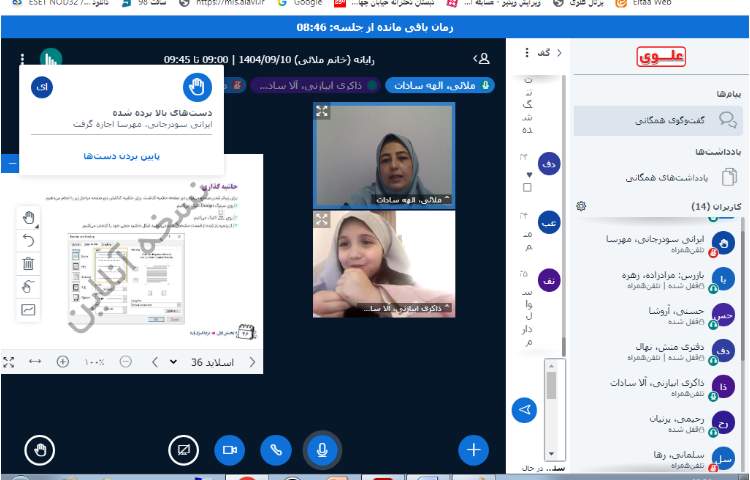Open the connection status bars icon
Viewport: 750px width, 480px height.
click(x=51, y=57)
